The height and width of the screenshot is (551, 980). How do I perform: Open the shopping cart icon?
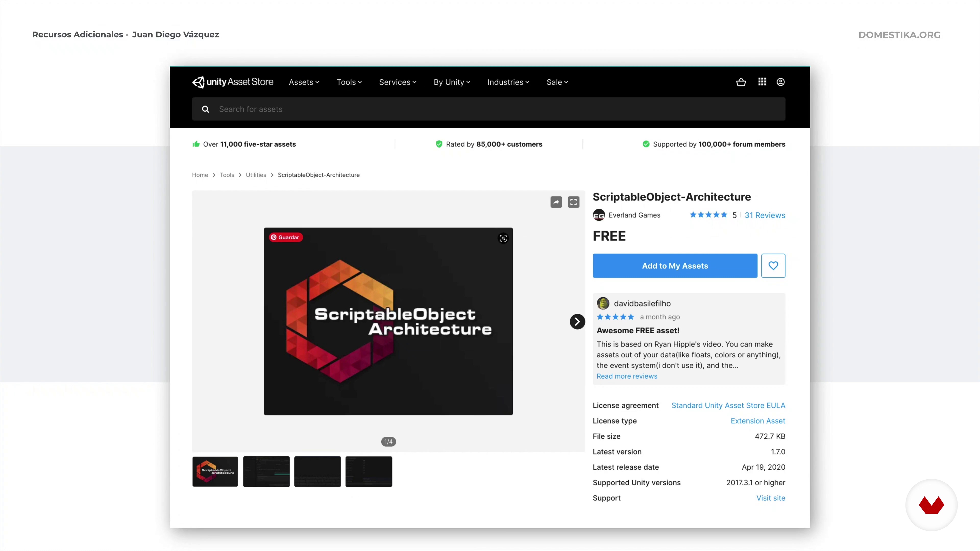point(741,82)
